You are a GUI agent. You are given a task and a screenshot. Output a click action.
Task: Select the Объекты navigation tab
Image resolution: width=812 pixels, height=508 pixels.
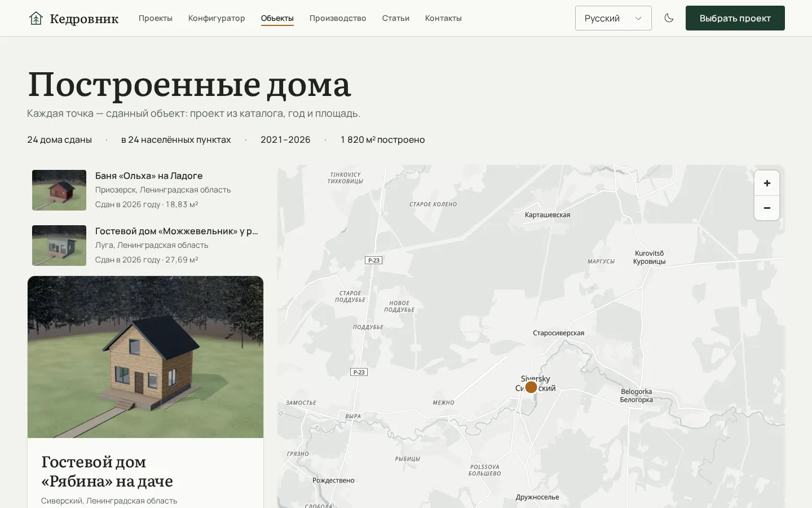[277, 18]
